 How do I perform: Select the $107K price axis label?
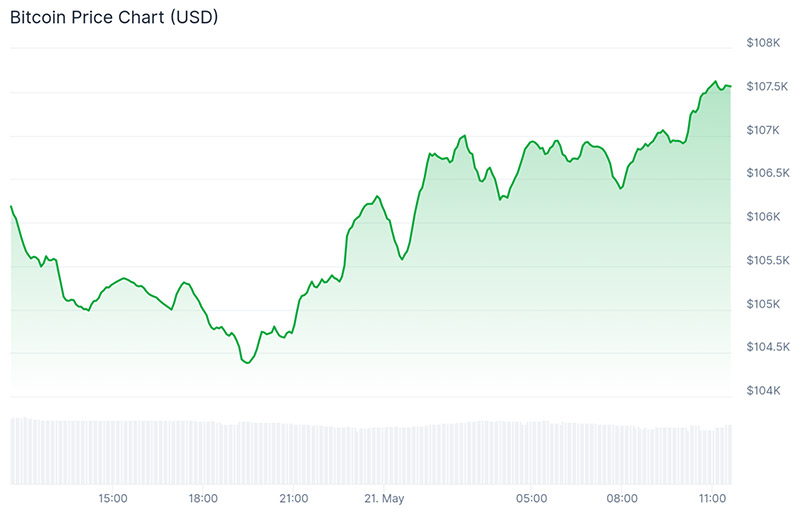tap(763, 130)
